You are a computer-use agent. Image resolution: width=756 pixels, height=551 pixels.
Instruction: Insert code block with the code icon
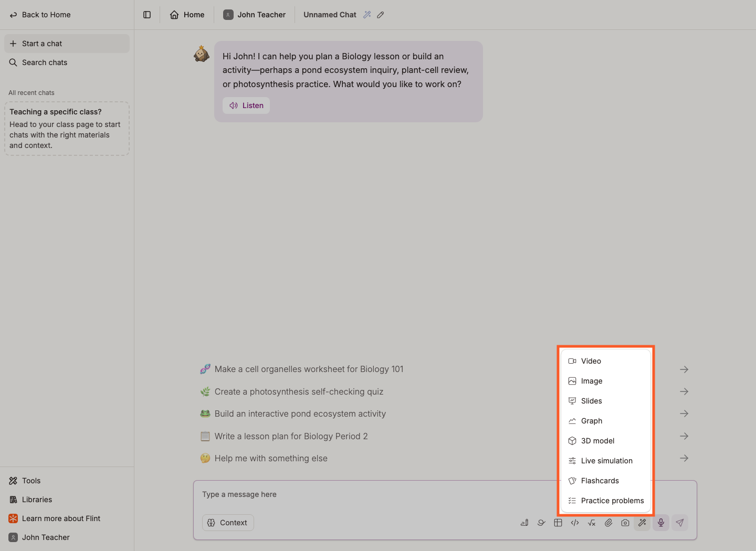[575, 523]
